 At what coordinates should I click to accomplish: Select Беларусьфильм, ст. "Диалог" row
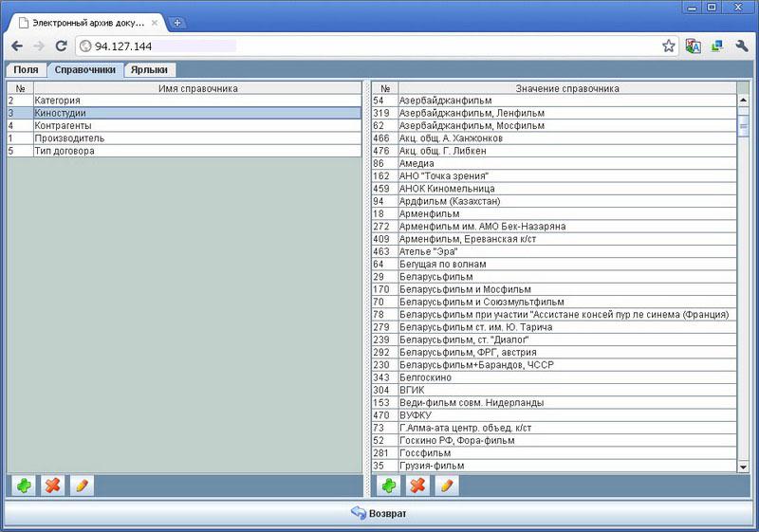[x=554, y=339]
